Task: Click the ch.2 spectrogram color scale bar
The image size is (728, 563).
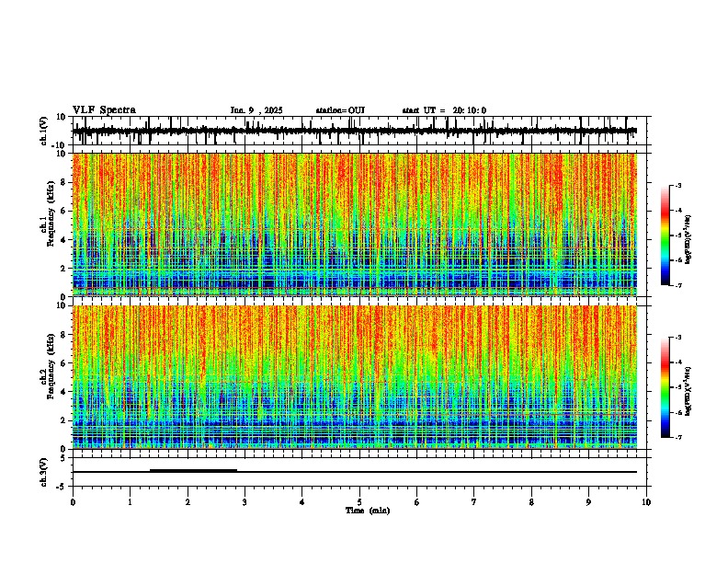Action: click(x=665, y=387)
